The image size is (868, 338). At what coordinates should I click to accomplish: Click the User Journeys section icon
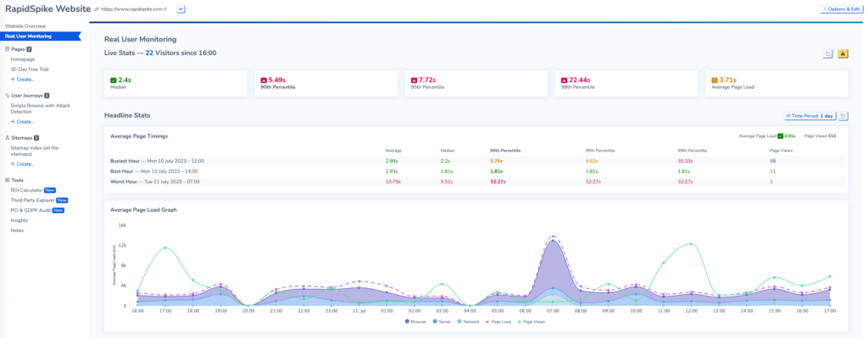[x=7, y=96]
